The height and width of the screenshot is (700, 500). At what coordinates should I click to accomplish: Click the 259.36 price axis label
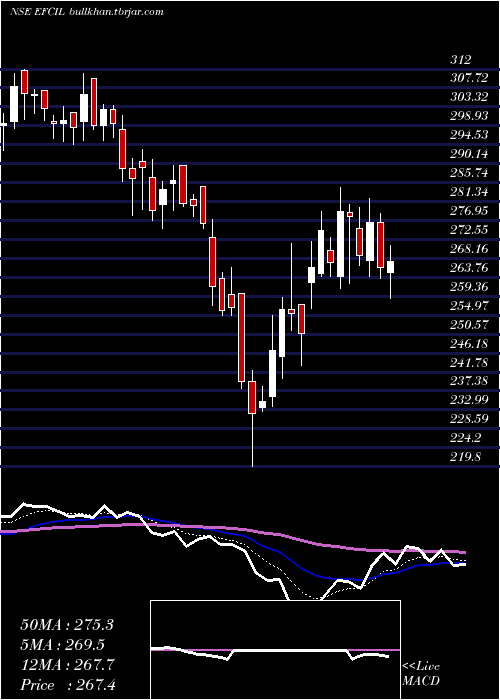[x=470, y=287]
